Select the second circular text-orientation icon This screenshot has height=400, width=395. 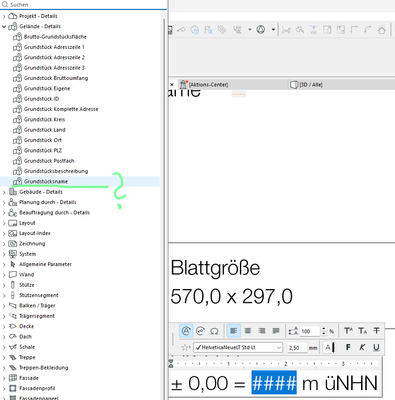pyautogui.click(x=200, y=331)
